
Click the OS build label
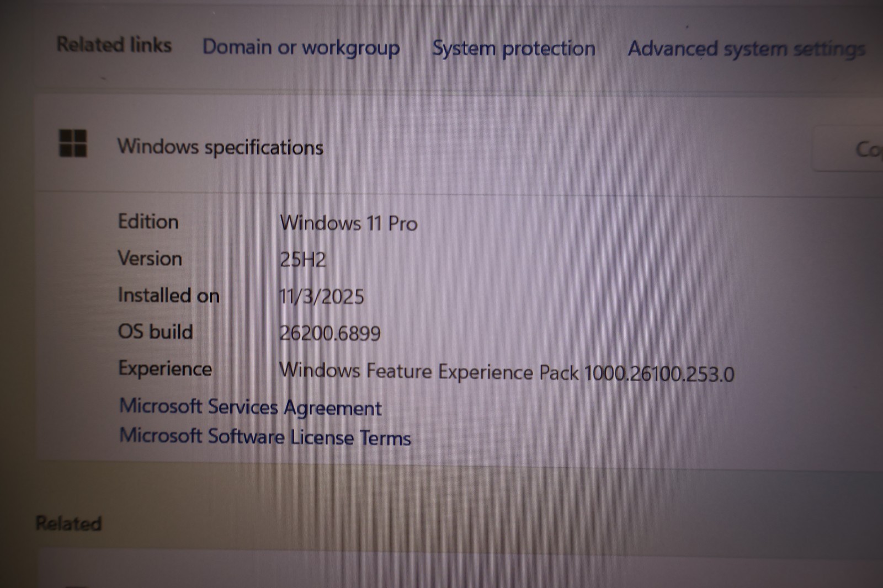[x=155, y=332]
